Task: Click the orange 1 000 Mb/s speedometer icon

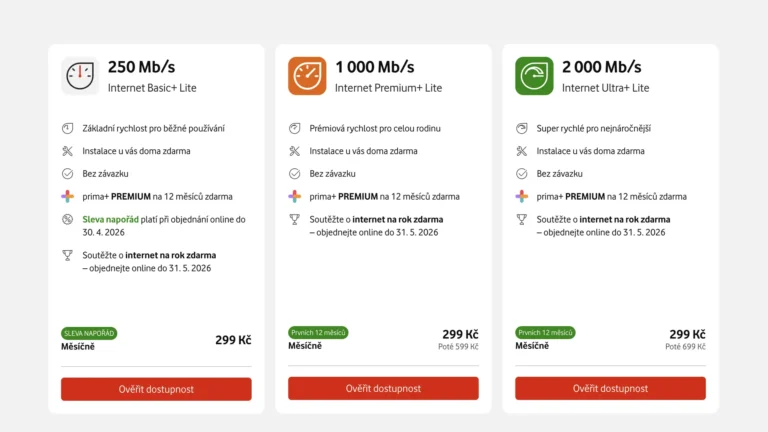Action: [307, 76]
